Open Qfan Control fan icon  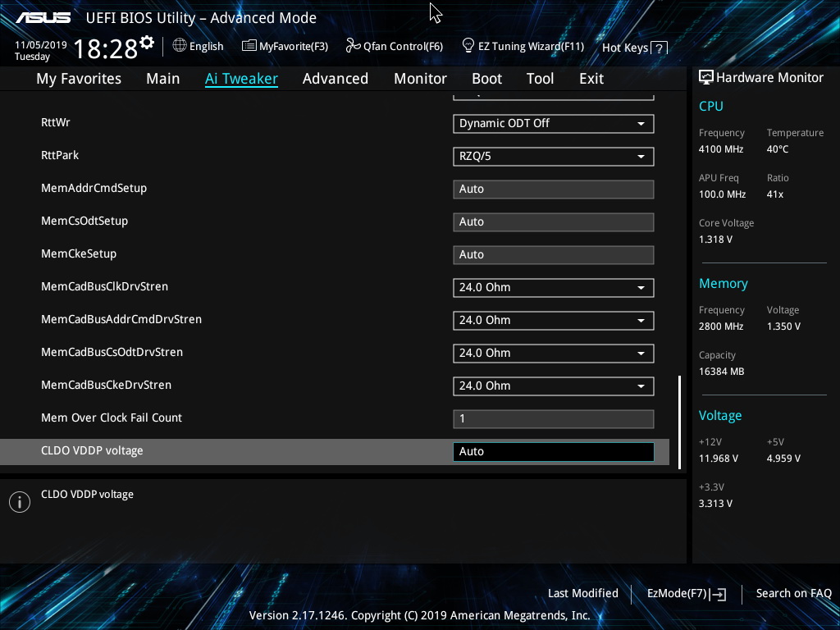point(353,46)
